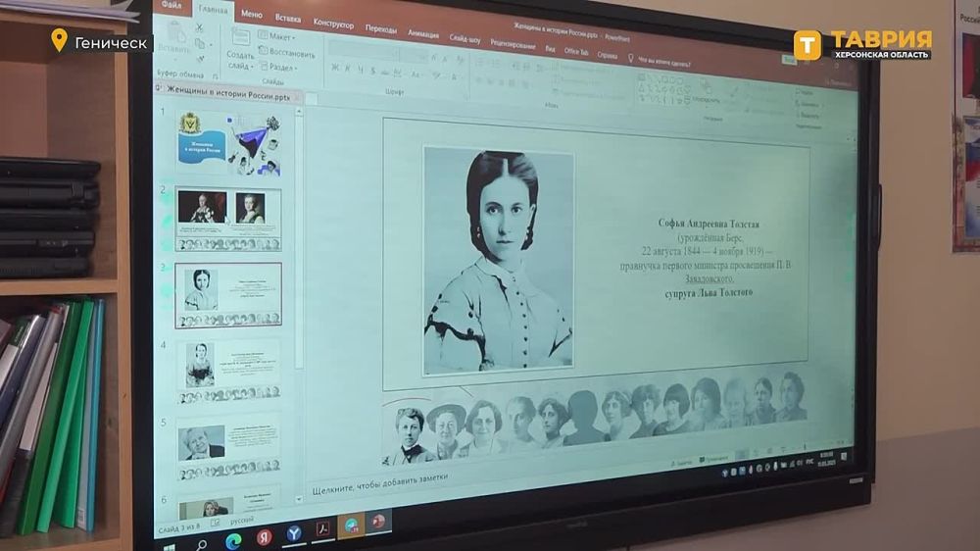Toggle Bold (Ж) formatting
980x551 pixels.
(335, 69)
